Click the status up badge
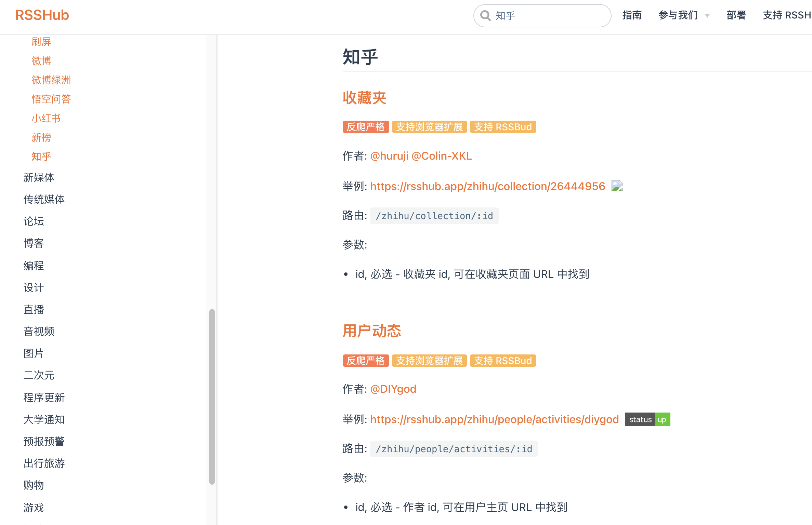Viewport: 812px width, 525px height. (647, 419)
